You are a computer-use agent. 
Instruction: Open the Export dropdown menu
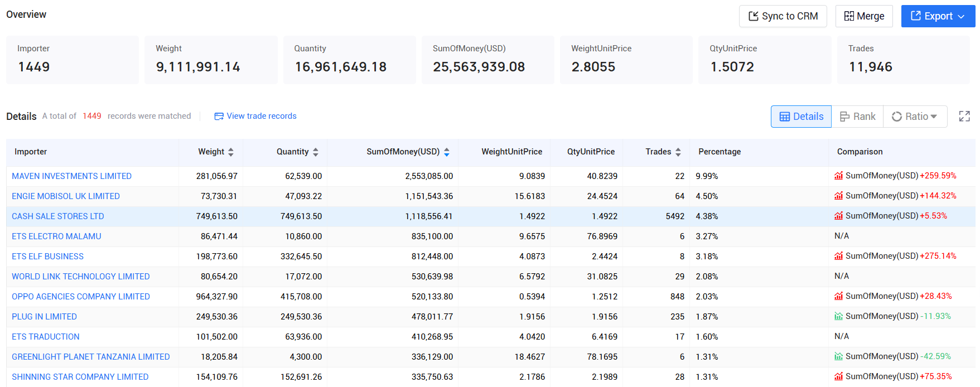938,16
